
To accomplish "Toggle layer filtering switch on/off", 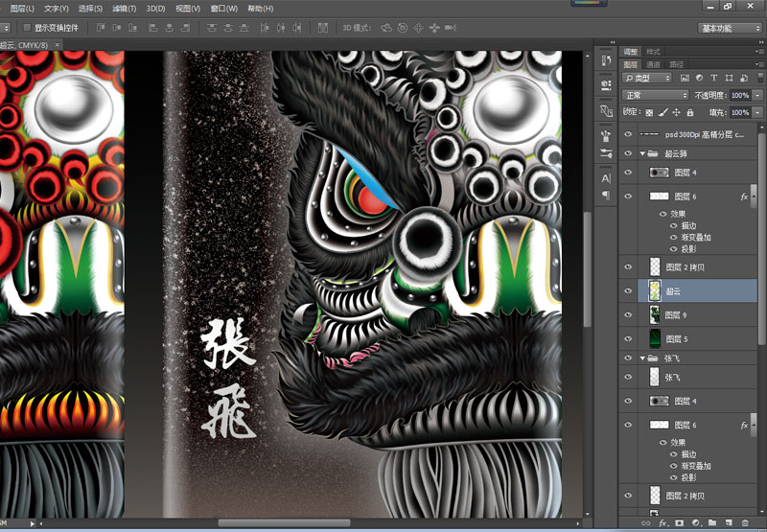I will 760,77.
